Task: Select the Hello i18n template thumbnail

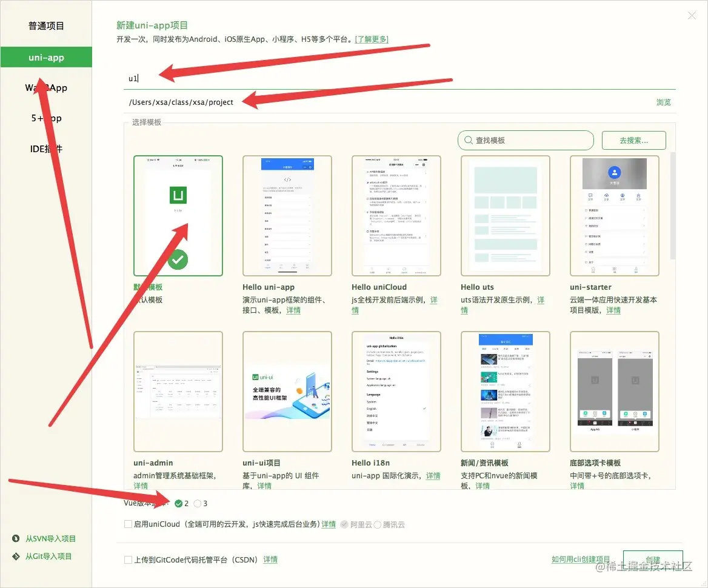Action: (396, 392)
